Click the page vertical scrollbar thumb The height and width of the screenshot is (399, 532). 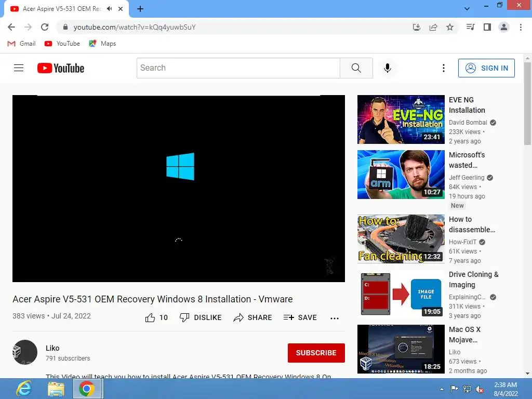527,103
